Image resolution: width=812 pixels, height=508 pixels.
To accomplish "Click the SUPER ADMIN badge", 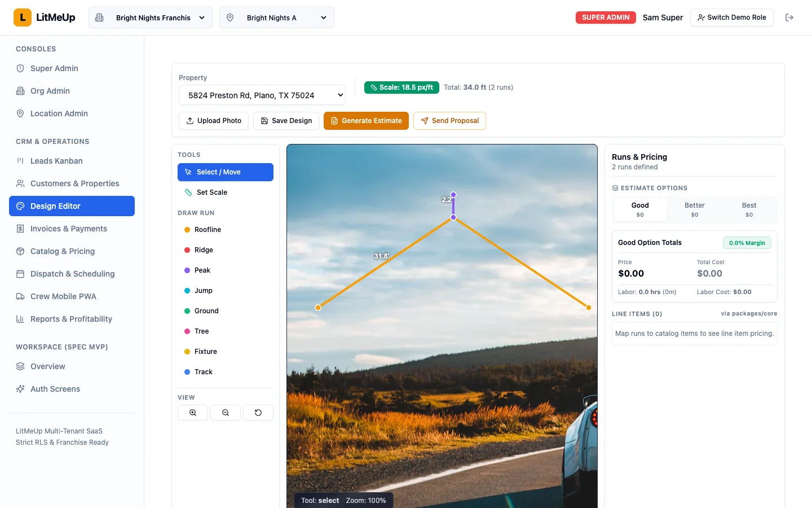I will point(606,17).
